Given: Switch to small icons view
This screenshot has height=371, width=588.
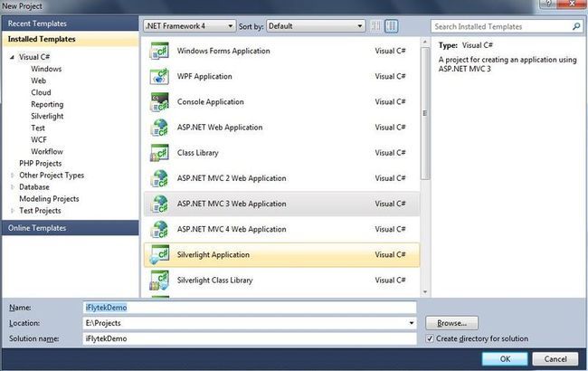Looking at the screenshot, I should coord(375,26).
